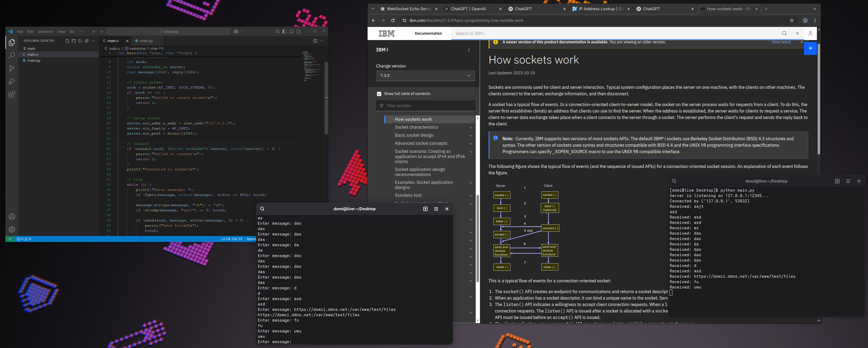Open Basic socket design topic link
Image resolution: width=868 pixels, height=348 pixels.
(414, 135)
